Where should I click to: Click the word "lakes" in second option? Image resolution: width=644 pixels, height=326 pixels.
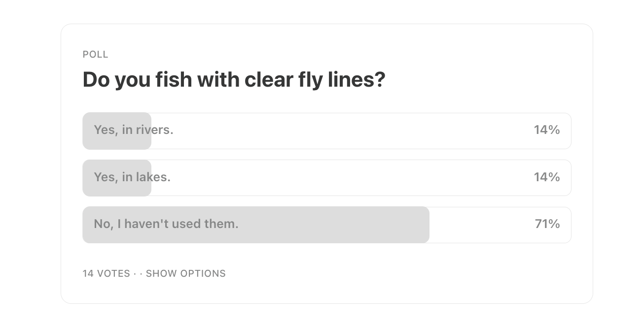pyautogui.click(x=153, y=177)
